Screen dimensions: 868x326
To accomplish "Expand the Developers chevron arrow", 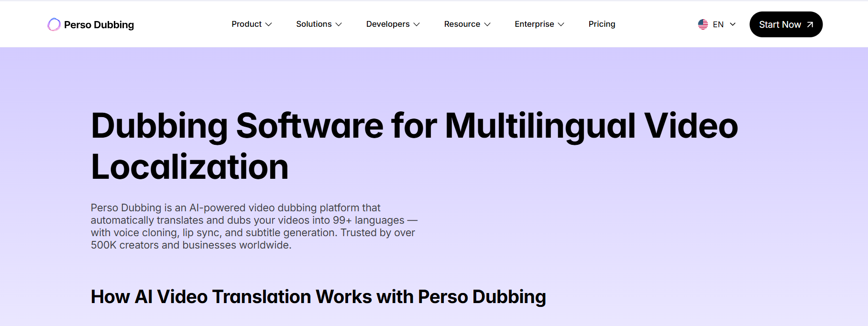I will (x=417, y=24).
